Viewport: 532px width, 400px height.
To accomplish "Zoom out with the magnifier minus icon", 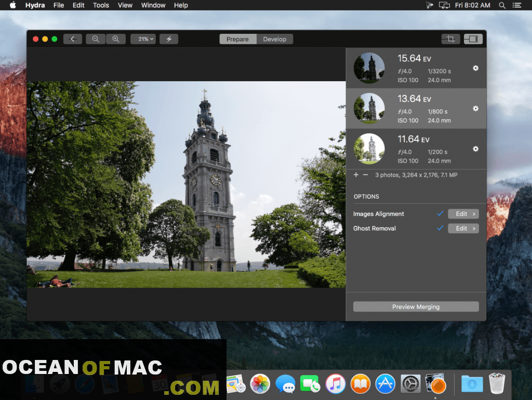I will 96,39.
